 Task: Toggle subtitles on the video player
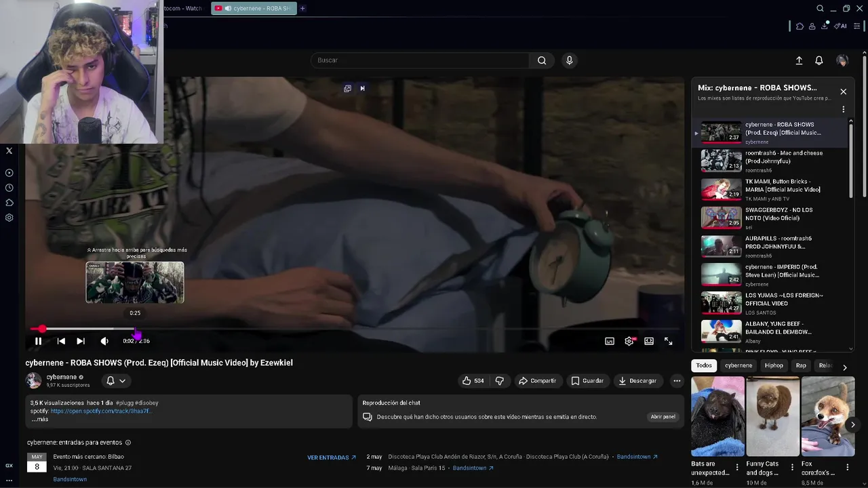610,341
